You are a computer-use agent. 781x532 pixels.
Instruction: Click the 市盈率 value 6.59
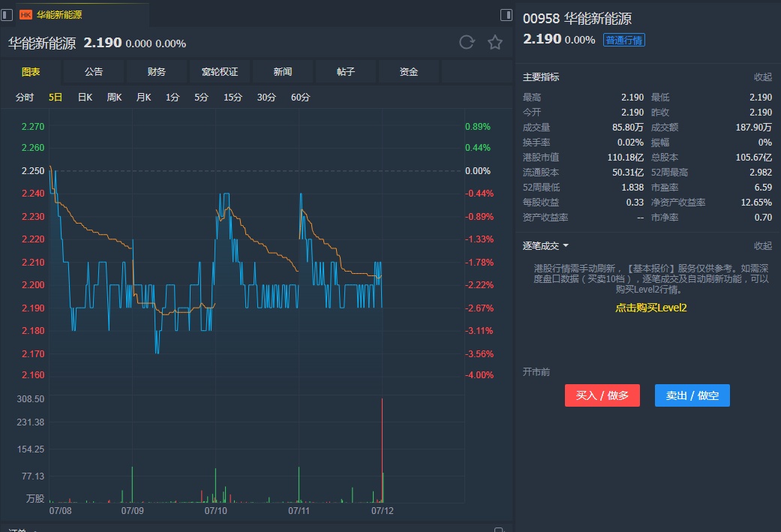(x=763, y=188)
